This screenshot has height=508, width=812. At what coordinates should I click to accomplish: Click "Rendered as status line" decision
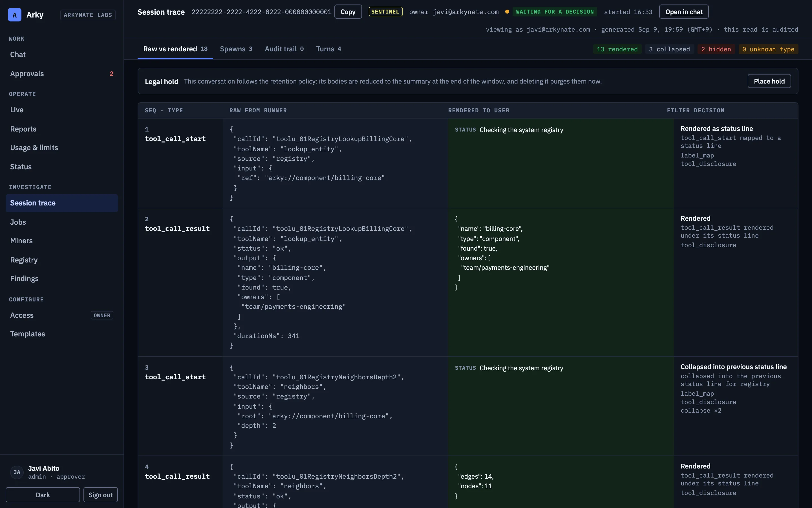point(716,129)
